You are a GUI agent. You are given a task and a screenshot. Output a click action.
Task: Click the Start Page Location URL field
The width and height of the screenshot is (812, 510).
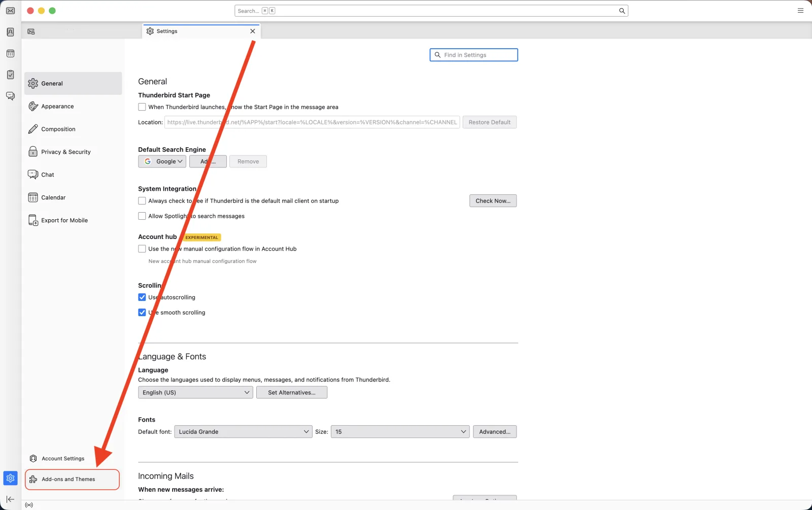[x=312, y=122]
